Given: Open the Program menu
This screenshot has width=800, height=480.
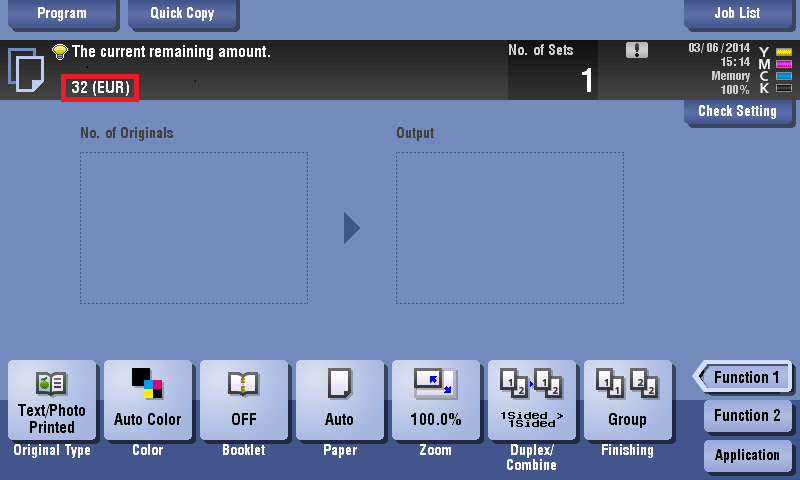Looking at the screenshot, I should [x=62, y=14].
